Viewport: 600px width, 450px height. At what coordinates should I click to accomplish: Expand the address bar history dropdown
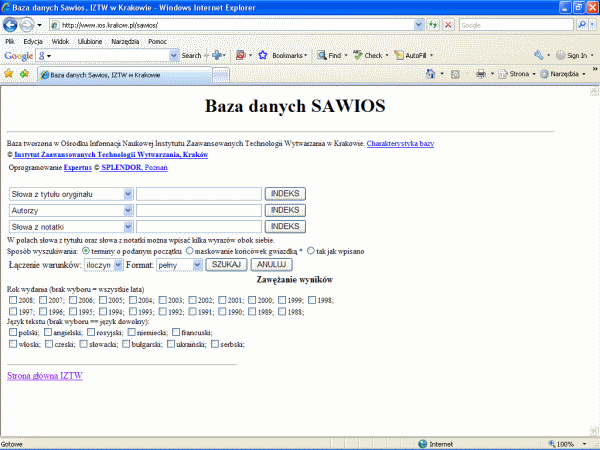click(x=419, y=25)
